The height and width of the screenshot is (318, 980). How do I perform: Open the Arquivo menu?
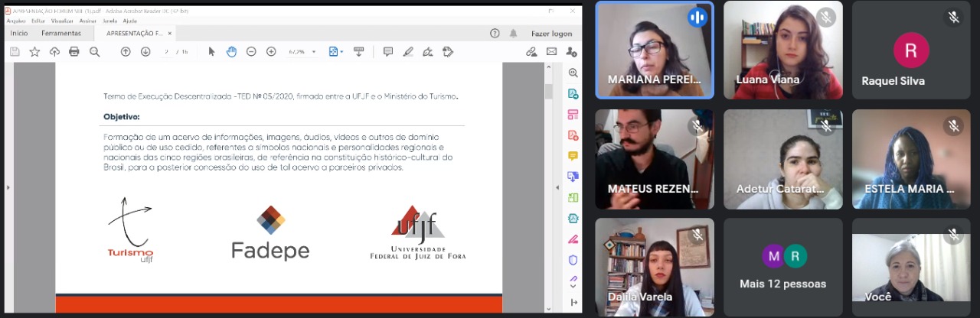pos(16,21)
